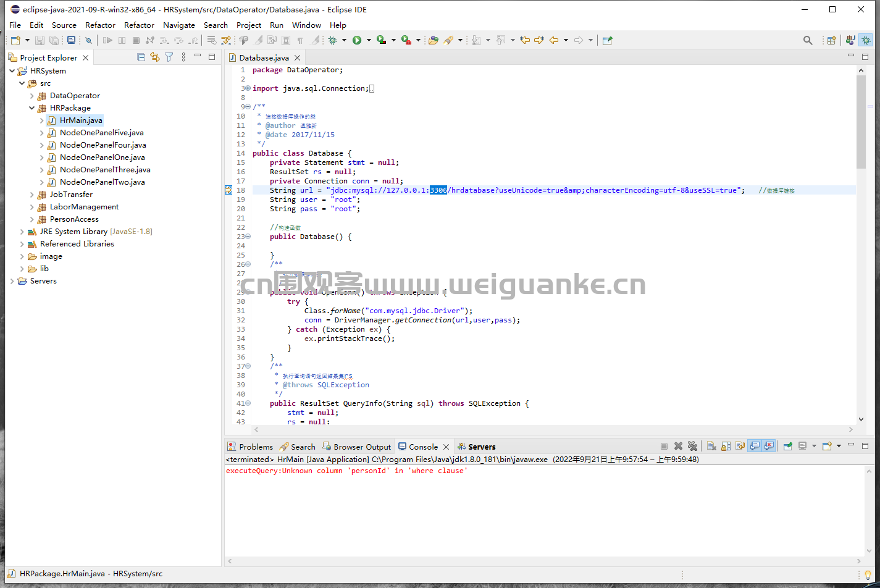
Task: Toggle Show Console on Standard Error
Action: click(x=769, y=446)
